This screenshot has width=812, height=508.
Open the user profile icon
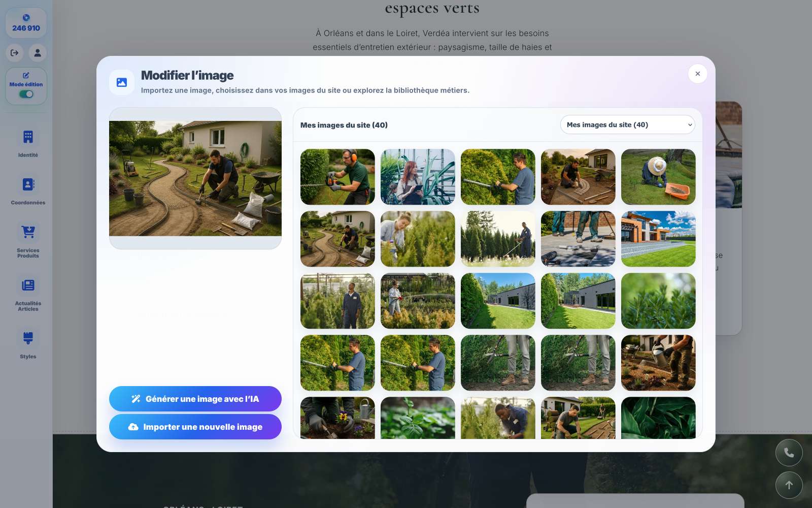38,52
